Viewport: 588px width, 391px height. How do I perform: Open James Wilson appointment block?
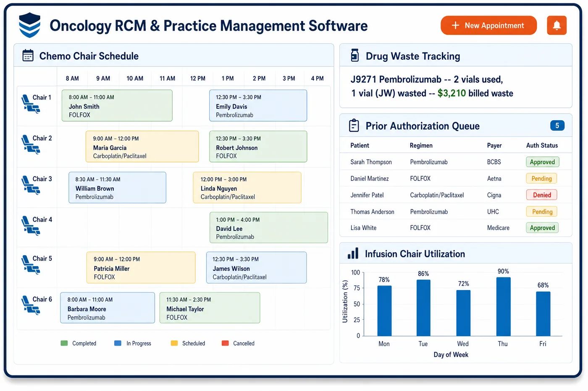click(257, 267)
